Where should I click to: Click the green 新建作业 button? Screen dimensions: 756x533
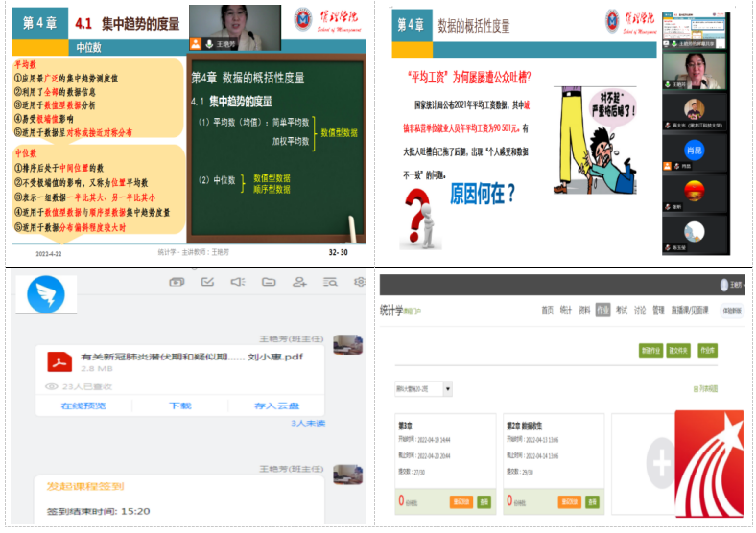650,350
